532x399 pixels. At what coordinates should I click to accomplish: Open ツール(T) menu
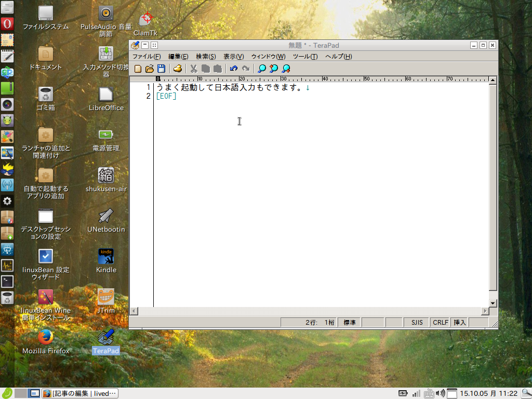305,56
